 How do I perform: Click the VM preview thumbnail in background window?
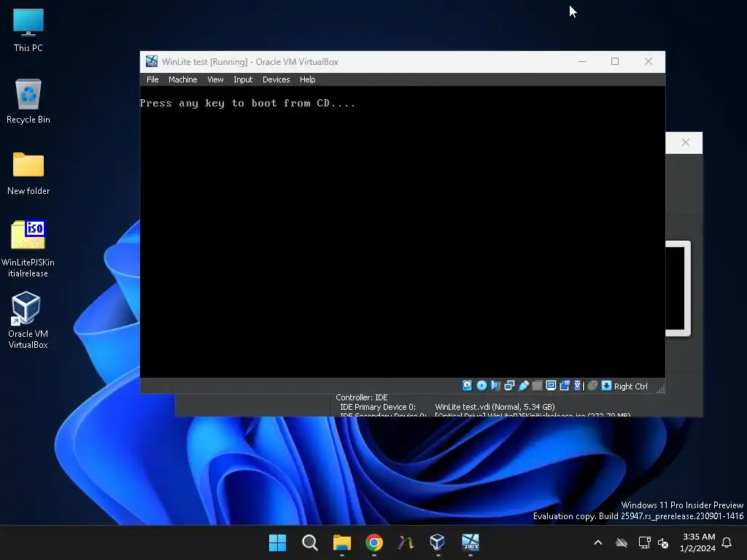click(x=678, y=288)
